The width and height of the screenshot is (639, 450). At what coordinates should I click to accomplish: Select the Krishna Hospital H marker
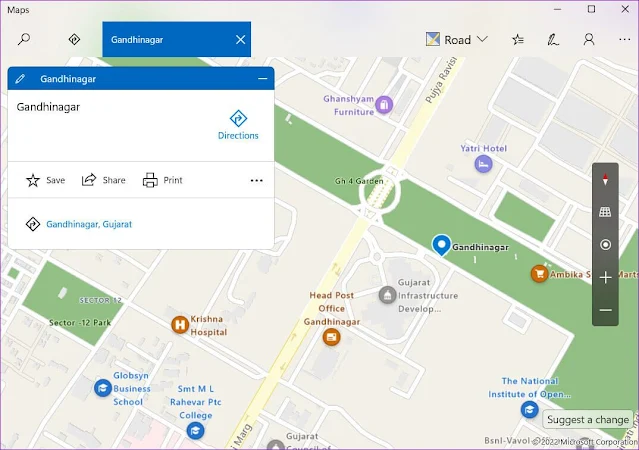coord(179,325)
